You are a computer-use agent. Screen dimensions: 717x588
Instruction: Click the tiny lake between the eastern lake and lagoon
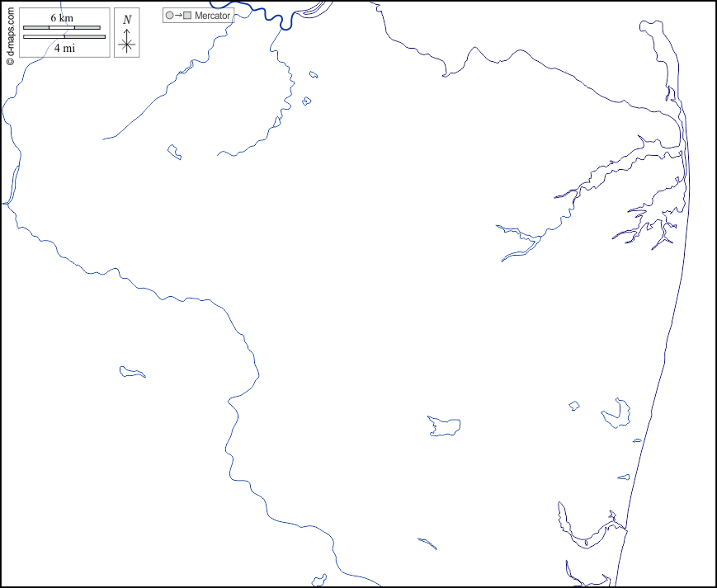tap(623, 477)
